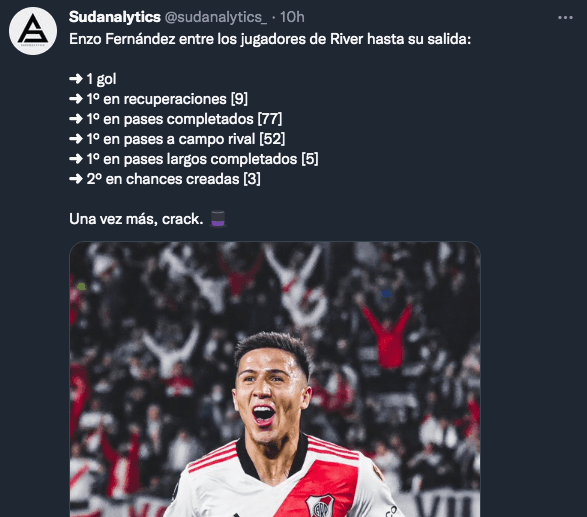Open the Sudanalytics profile avatar
587x517 pixels.
pyautogui.click(x=33, y=31)
